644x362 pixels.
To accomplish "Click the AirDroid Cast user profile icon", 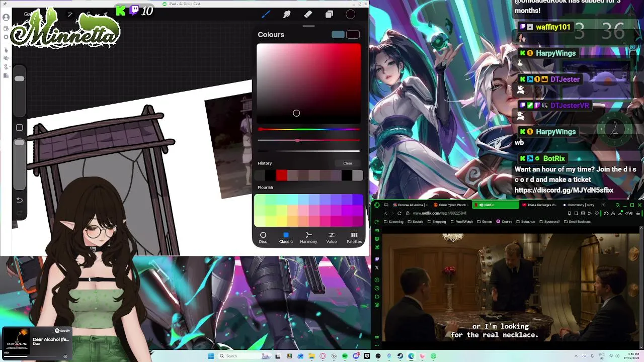I will pos(6,18).
